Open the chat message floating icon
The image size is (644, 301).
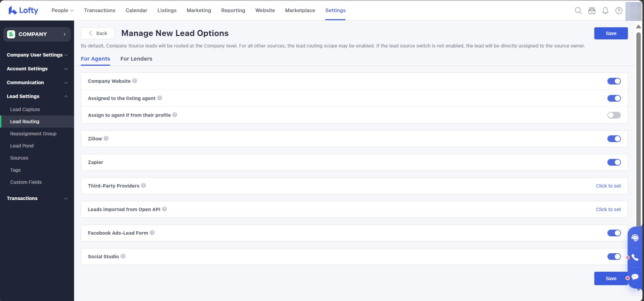click(x=635, y=277)
